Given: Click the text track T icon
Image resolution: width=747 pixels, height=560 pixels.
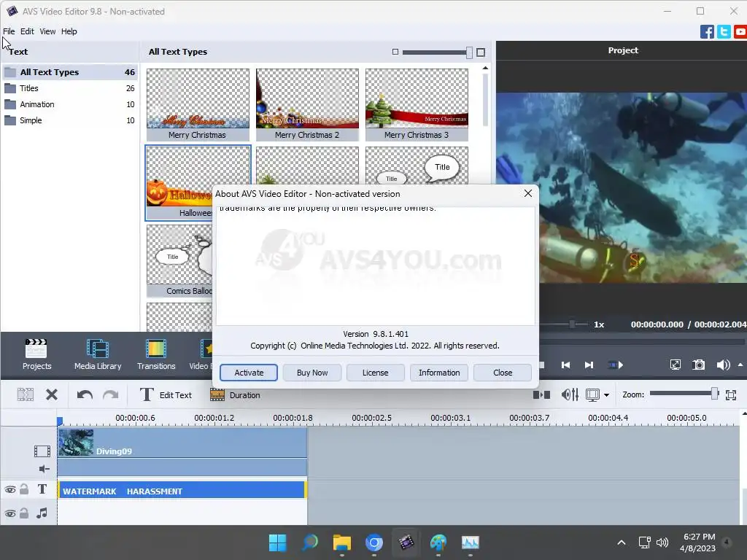Looking at the screenshot, I should [x=42, y=489].
